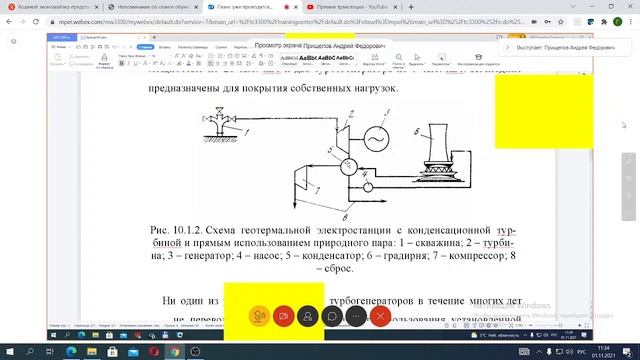Screen dimensions: 640x360
Task: Click the Paste icon in shared ribbon
Action: click(58, 58)
